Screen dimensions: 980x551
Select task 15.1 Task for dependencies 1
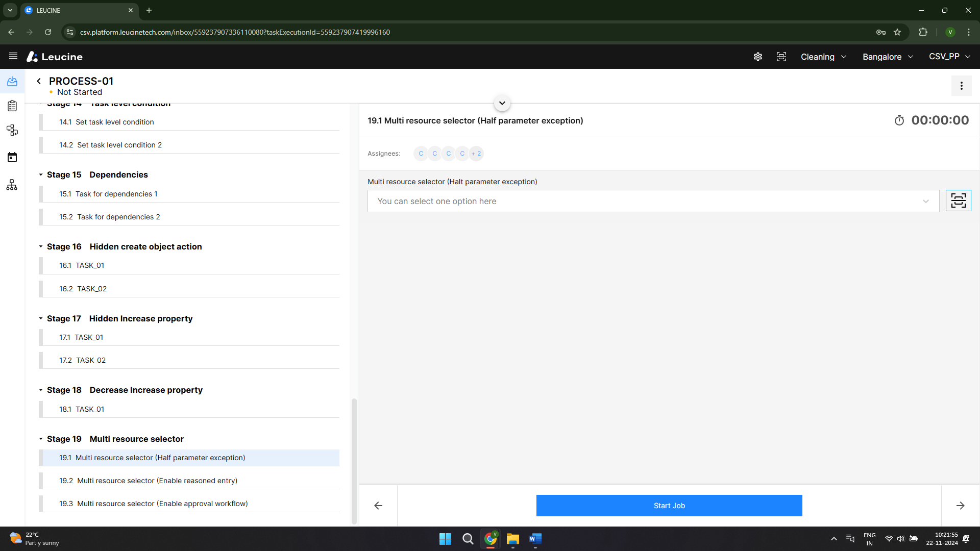pyautogui.click(x=189, y=194)
